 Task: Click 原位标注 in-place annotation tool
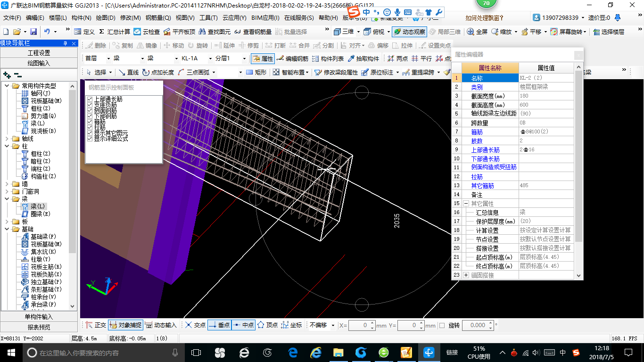pyautogui.click(x=377, y=72)
